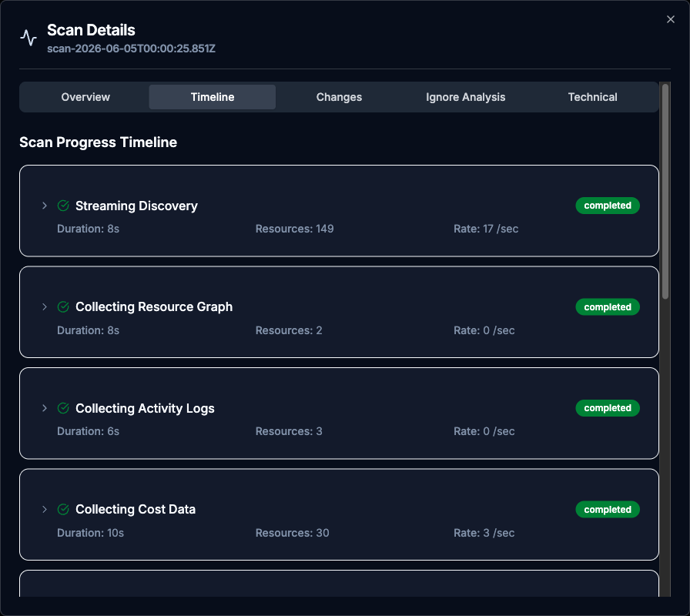This screenshot has height=616, width=690.
Task: Click the Streaming Discovery title
Action: click(x=136, y=206)
